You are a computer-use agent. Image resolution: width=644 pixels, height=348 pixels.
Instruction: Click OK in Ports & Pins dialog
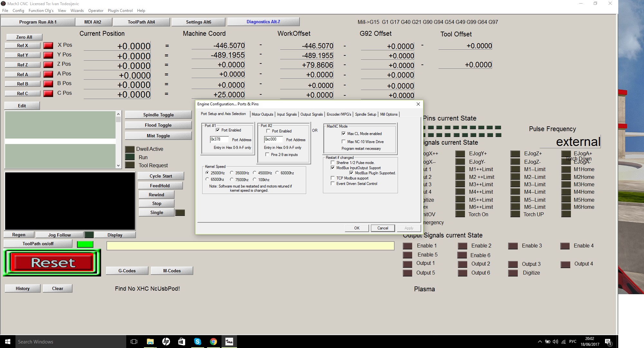tap(357, 228)
